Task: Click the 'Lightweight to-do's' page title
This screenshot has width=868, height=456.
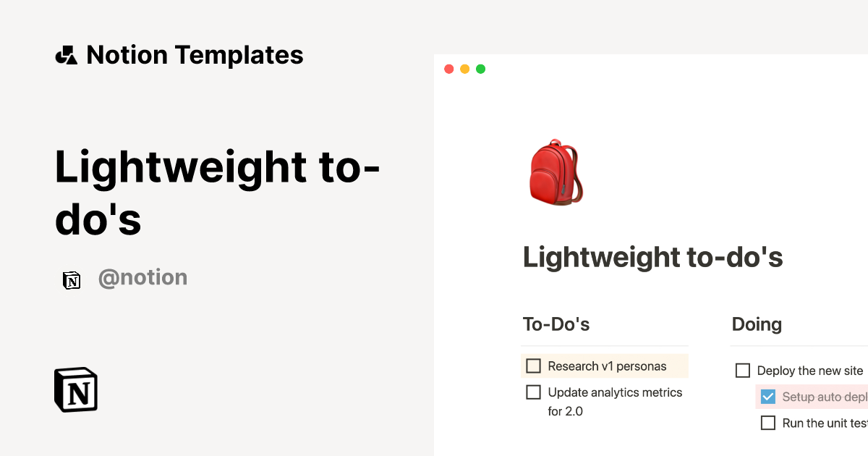Action: tap(652, 257)
